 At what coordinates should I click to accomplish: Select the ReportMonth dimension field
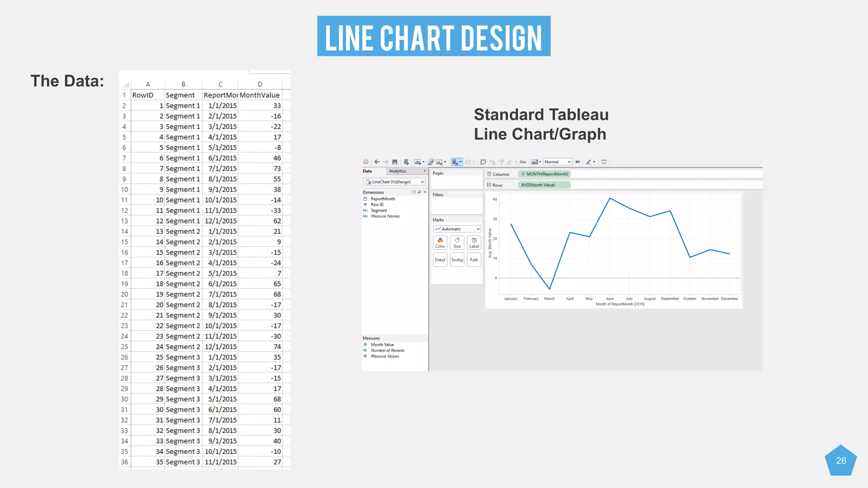click(383, 199)
